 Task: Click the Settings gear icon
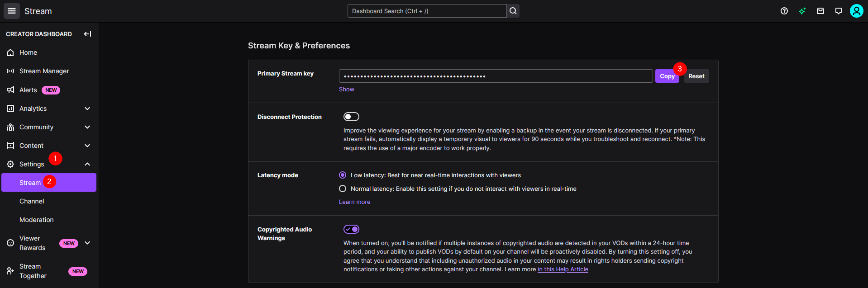pyautogui.click(x=10, y=164)
